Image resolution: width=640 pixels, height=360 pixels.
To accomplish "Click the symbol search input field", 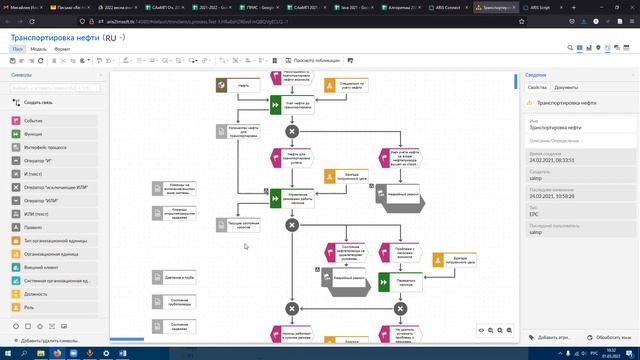I will tap(55, 88).
